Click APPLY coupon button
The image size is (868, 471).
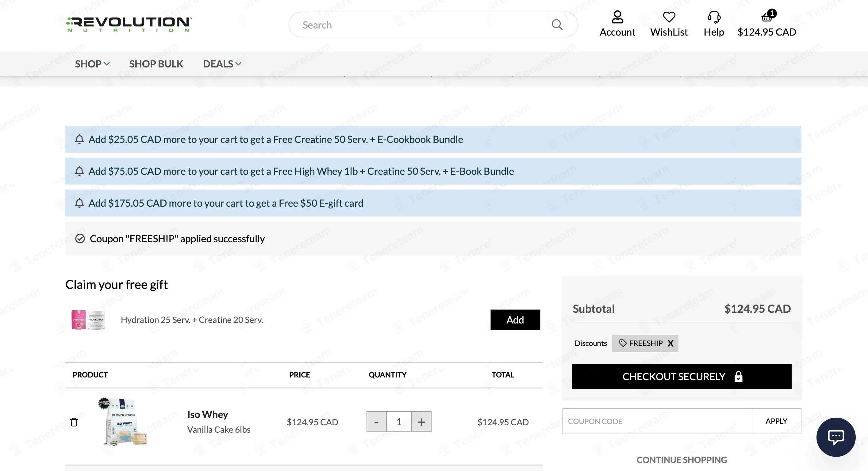(x=776, y=421)
